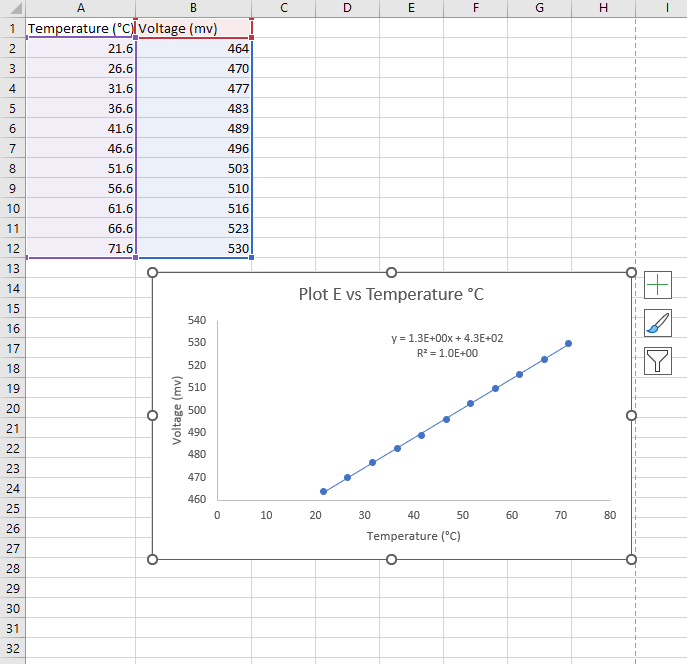The height and width of the screenshot is (664, 687).
Task: Select the vertical axis title 'Voltage (mv)'
Action: [177, 410]
